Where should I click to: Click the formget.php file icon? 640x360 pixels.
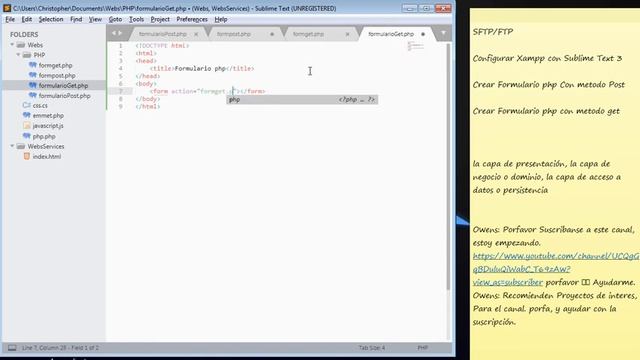(x=33, y=65)
